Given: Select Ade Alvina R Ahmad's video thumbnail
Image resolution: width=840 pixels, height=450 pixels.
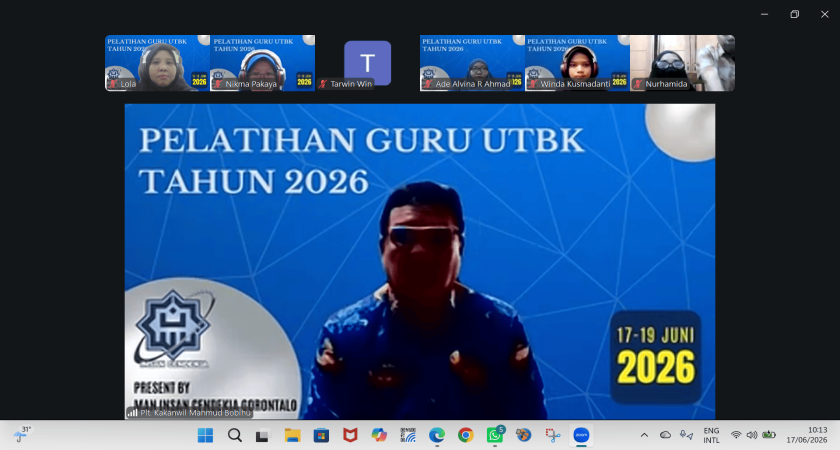Looking at the screenshot, I should tap(472, 63).
